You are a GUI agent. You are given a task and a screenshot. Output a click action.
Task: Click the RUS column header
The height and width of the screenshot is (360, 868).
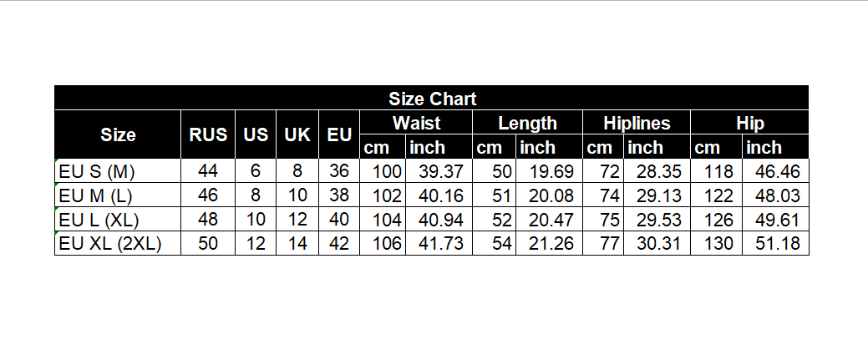click(x=208, y=134)
